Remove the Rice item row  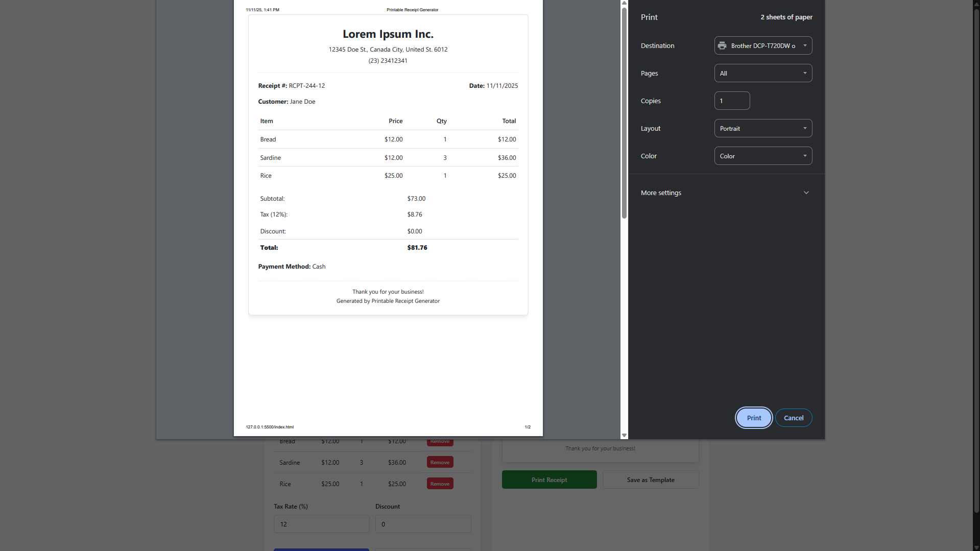click(440, 484)
